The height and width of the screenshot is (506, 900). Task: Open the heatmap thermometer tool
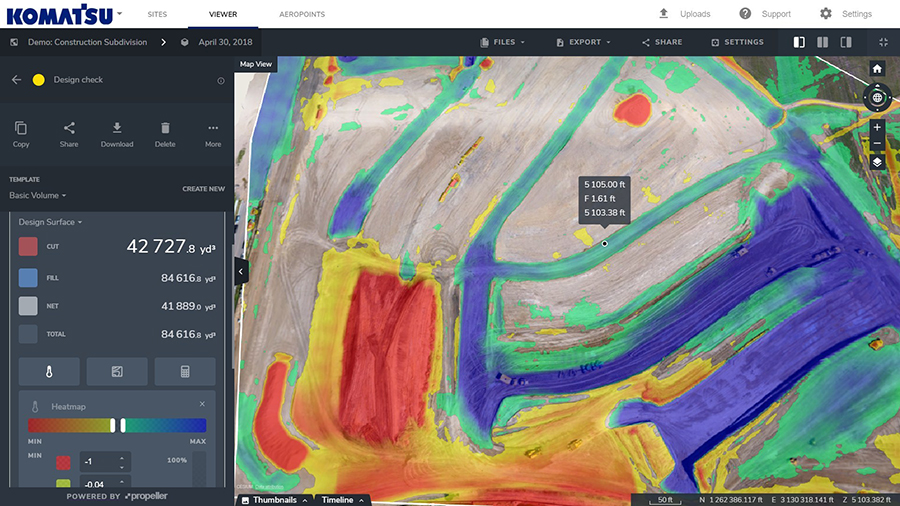click(48, 372)
